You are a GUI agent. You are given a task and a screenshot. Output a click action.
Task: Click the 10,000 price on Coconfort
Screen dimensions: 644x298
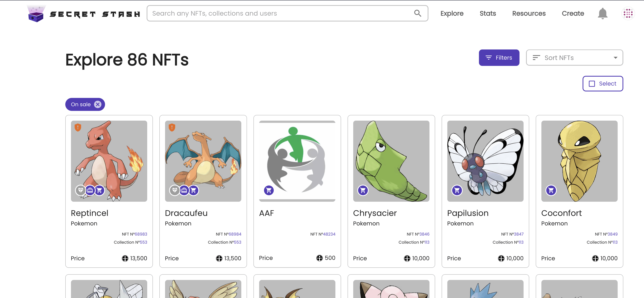click(609, 258)
